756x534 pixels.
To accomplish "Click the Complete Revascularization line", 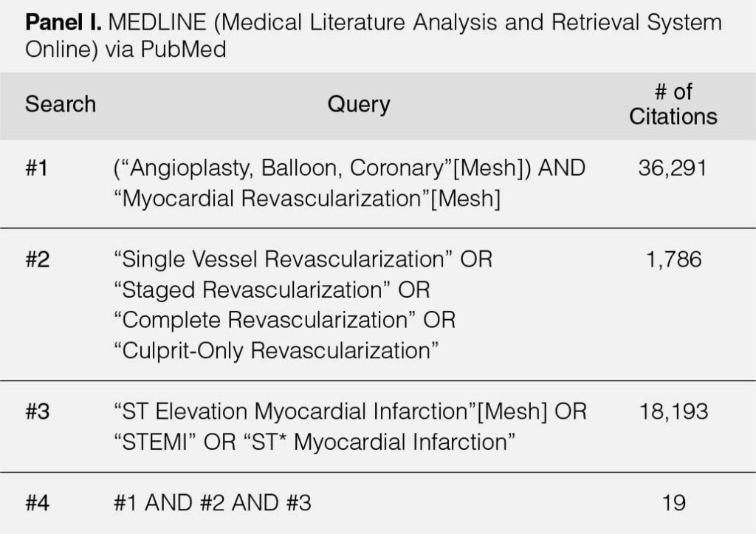I will 284,320.
